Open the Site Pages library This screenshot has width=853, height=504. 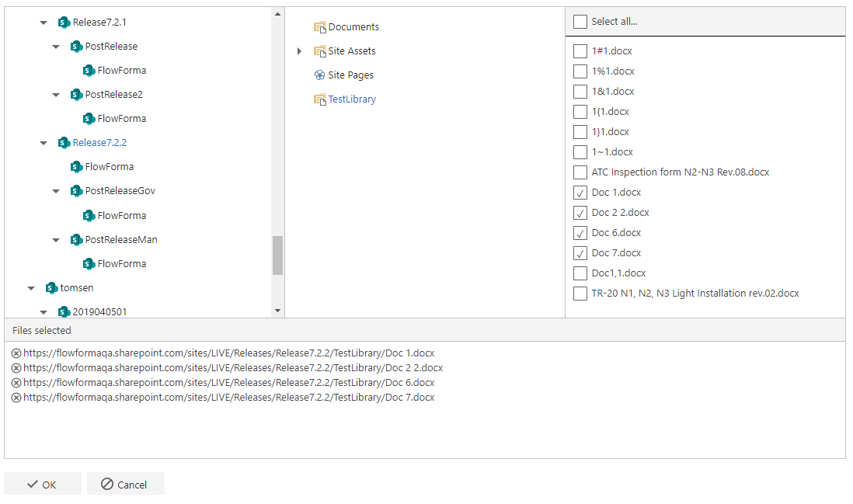click(351, 75)
